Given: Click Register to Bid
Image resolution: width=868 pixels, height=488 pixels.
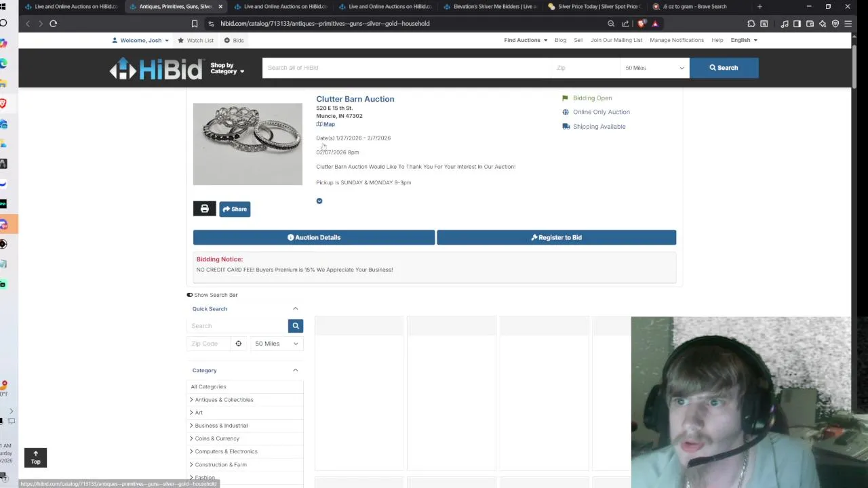Looking at the screenshot, I should (556, 237).
